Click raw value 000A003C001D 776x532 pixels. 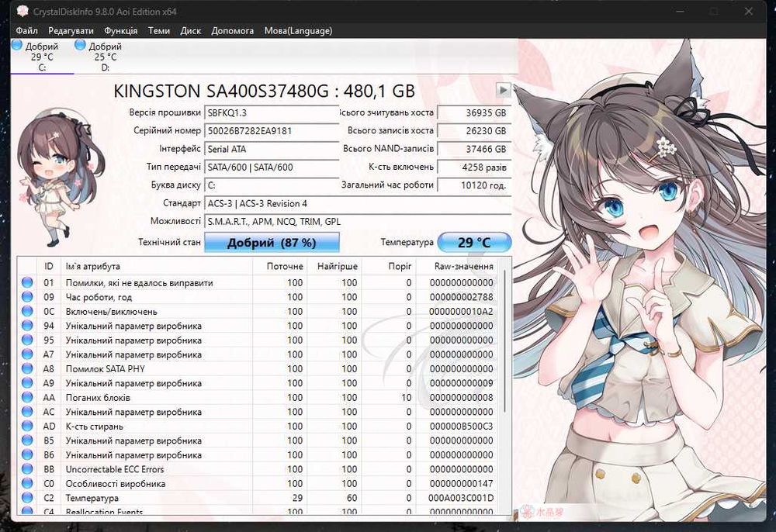point(461,498)
